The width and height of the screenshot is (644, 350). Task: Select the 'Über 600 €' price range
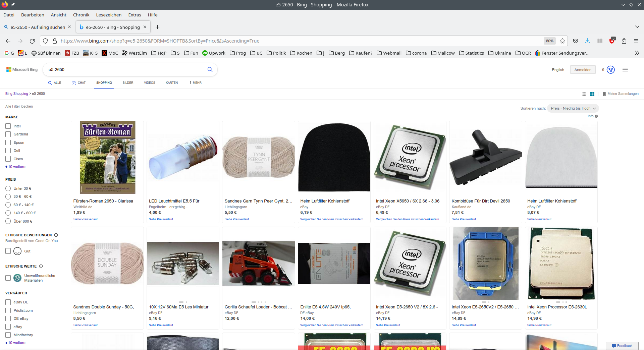click(x=8, y=221)
